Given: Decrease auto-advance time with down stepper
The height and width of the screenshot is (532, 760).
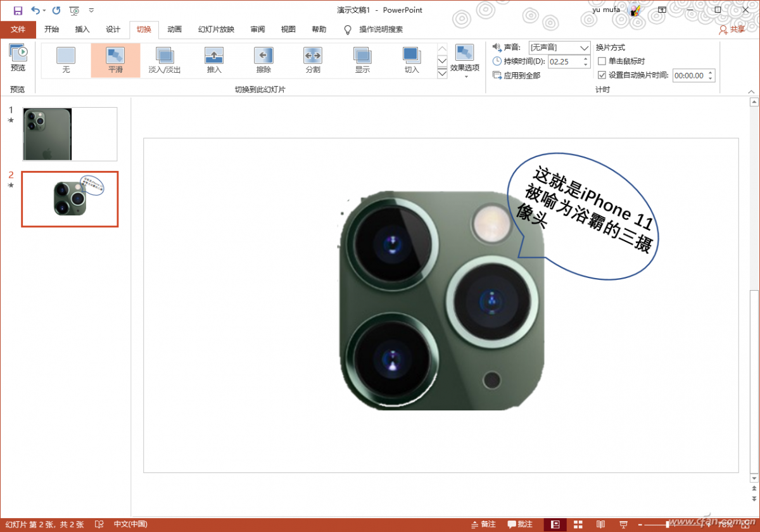Looking at the screenshot, I should [x=711, y=79].
